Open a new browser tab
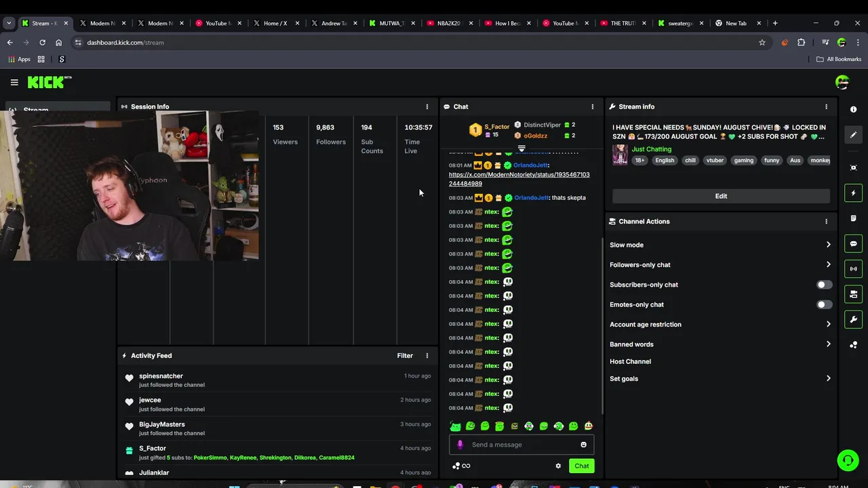Screen dimensions: 868x488 (x=775, y=23)
